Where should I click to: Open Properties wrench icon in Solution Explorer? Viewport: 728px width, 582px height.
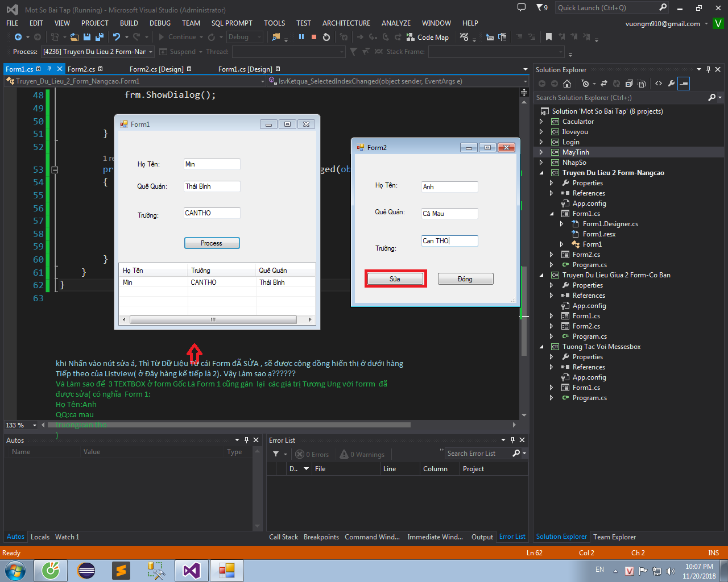(x=671, y=84)
